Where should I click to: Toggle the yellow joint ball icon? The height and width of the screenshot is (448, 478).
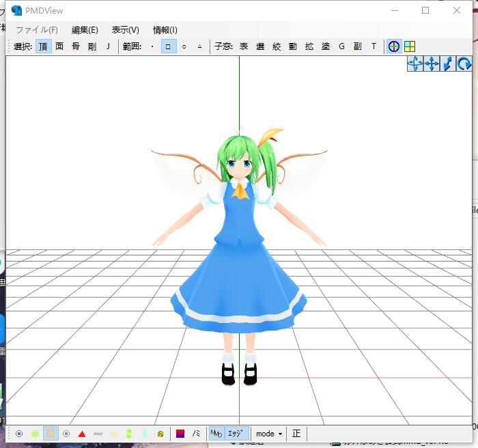[x=160, y=434]
